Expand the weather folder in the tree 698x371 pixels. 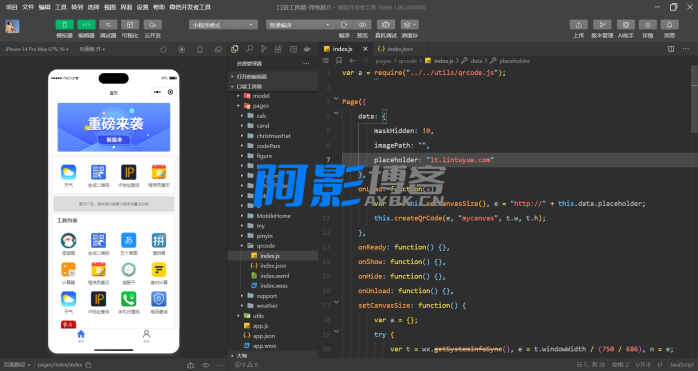(x=267, y=306)
